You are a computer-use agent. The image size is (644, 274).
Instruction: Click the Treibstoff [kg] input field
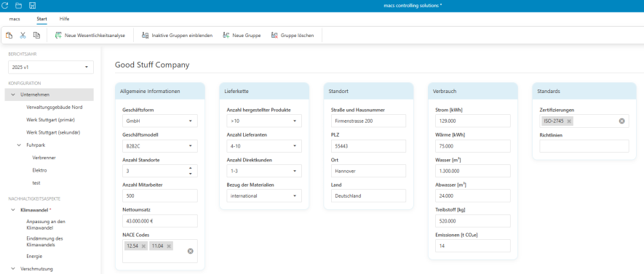tap(473, 221)
